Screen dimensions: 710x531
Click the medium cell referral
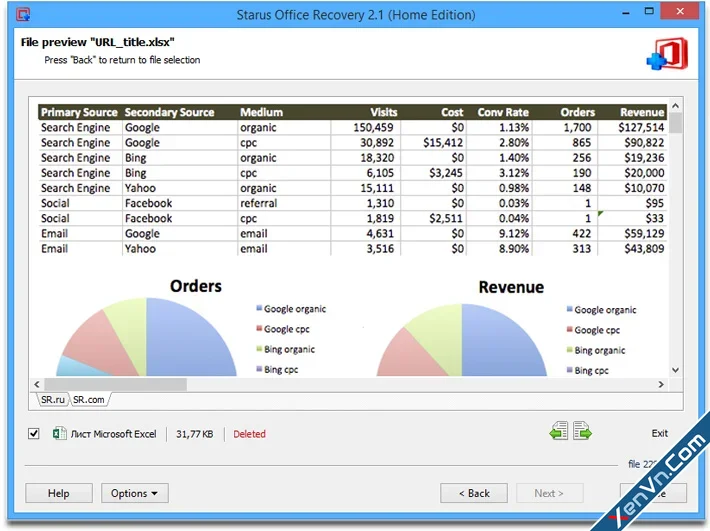pos(259,203)
